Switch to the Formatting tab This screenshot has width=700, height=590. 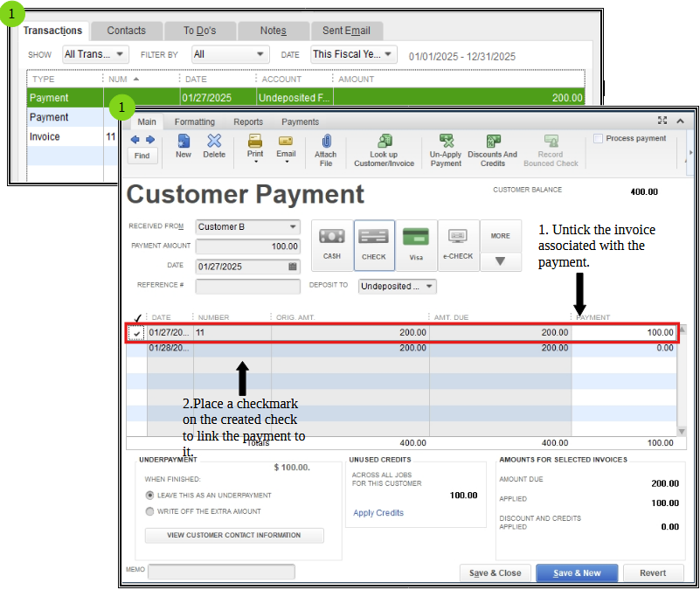click(194, 122)
